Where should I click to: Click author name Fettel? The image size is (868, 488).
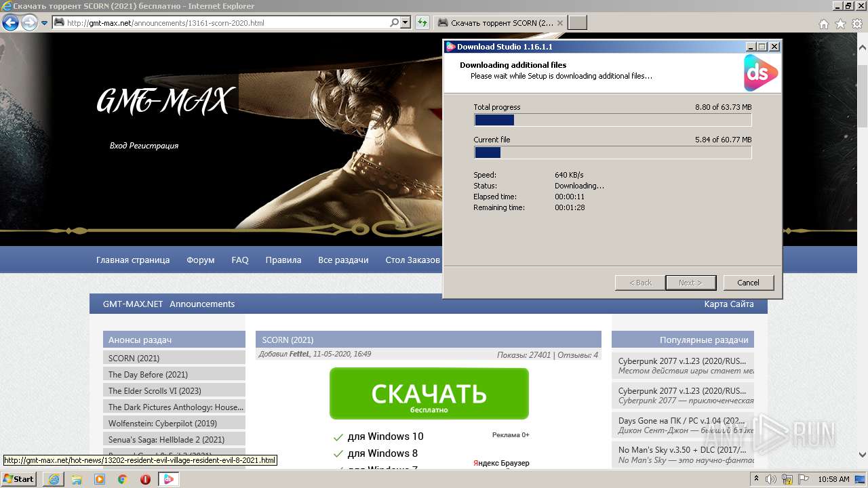(299, 354)
